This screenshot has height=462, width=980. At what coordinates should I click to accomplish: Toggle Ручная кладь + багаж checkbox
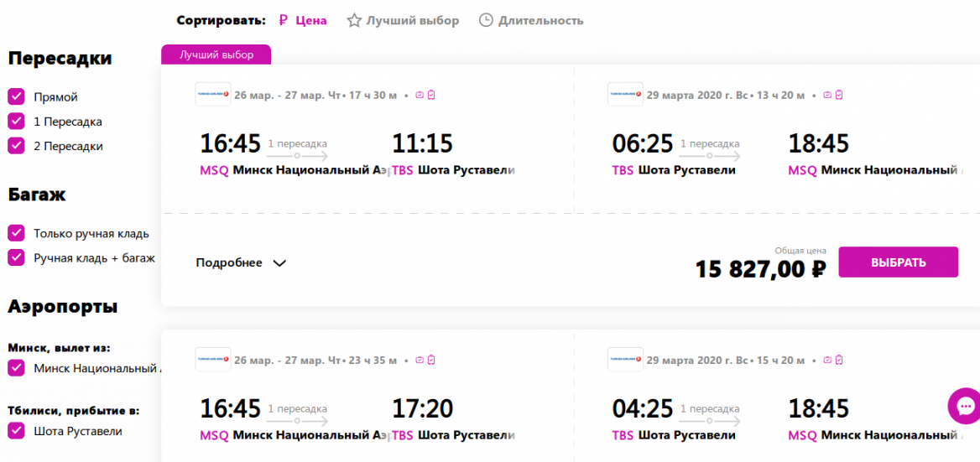point(16,257)
